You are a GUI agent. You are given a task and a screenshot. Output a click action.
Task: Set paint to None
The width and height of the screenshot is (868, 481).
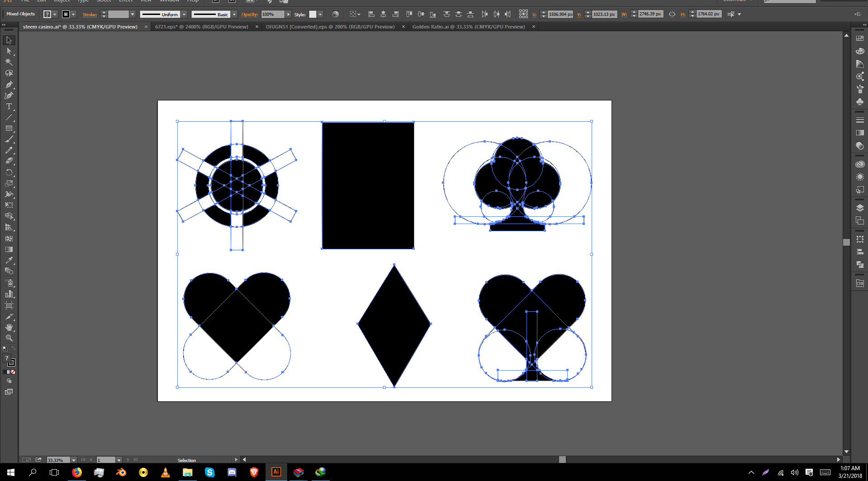pos(14,372)
